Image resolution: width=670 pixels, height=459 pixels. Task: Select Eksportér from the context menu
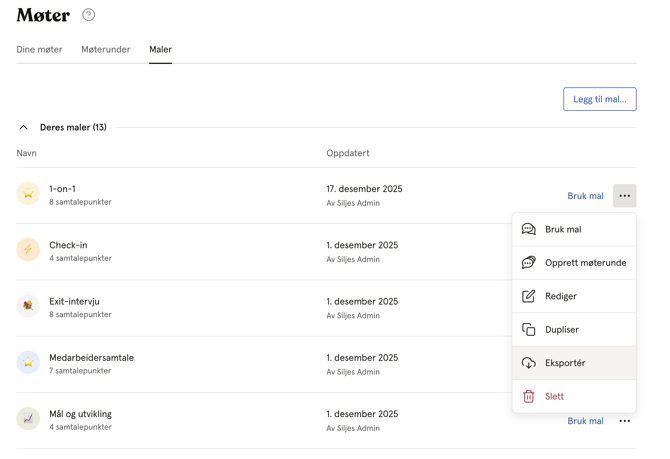click(574, 363)
